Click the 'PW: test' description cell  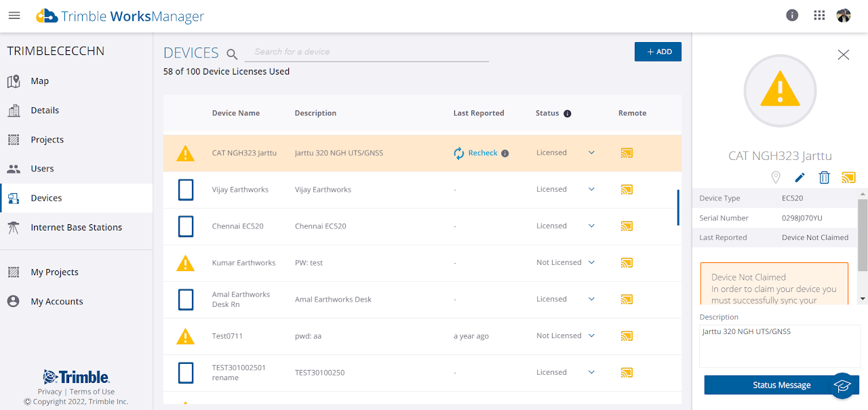[x=309, y=263]
